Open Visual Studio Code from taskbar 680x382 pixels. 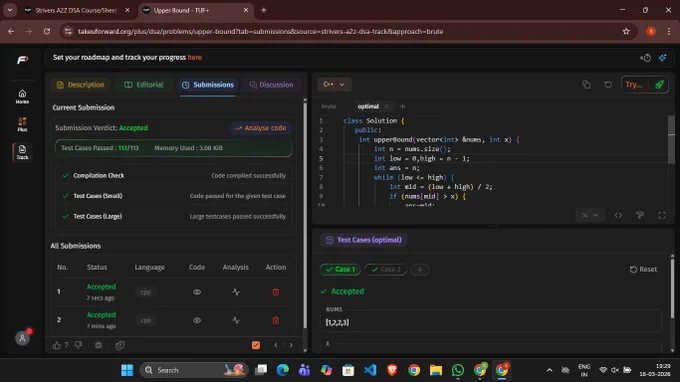[x=370, y=370]
